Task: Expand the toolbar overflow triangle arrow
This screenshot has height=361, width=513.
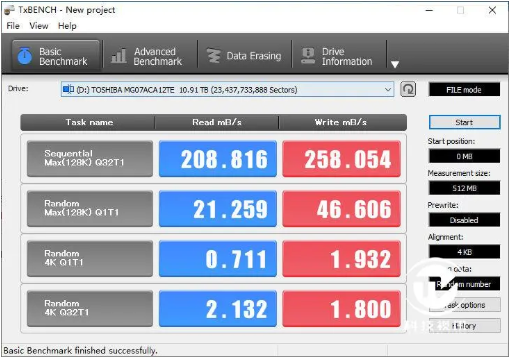Action: tap(395, 64)
